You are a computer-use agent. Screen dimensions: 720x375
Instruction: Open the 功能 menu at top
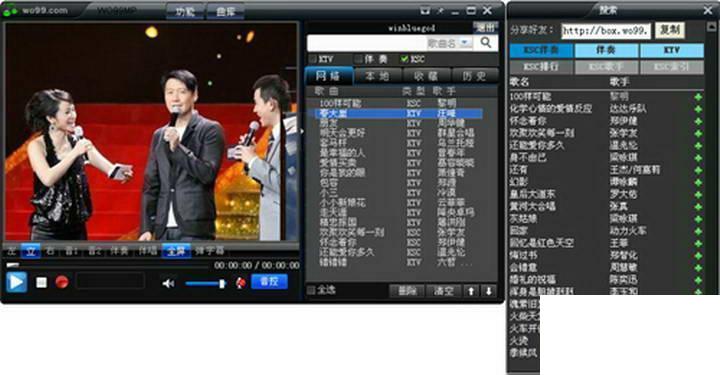point(185,11)
